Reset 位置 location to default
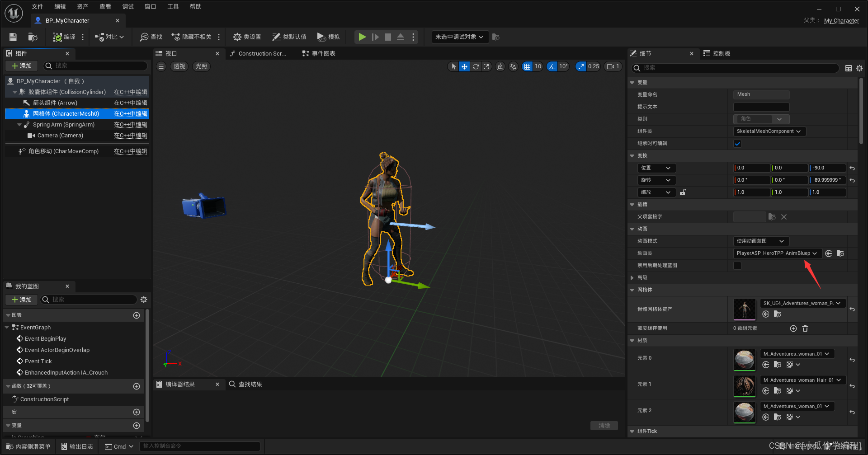The height and width of the screenshot is (455, 868). 852,168
